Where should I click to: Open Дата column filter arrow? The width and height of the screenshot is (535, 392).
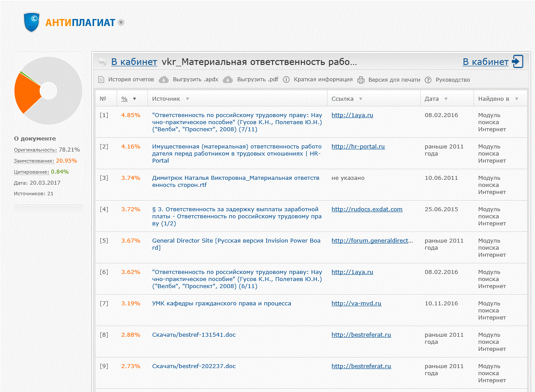pos(446,99)
